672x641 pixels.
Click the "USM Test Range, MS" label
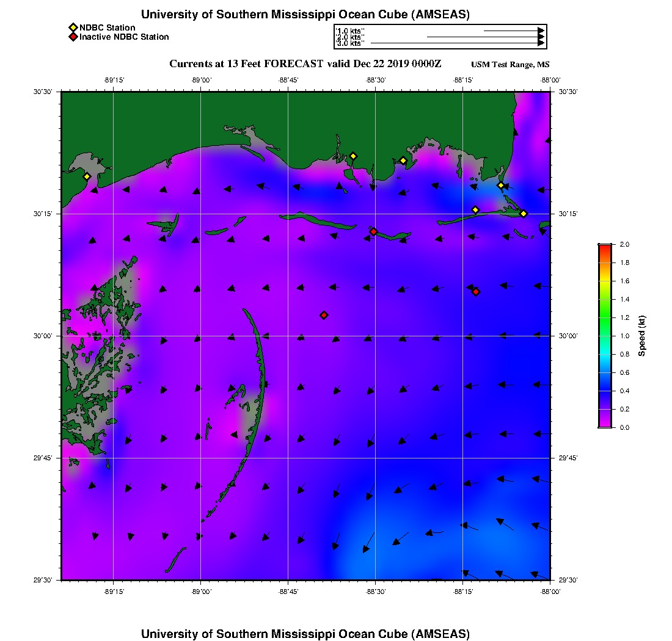pyautogui.click(x=510, y=65)
